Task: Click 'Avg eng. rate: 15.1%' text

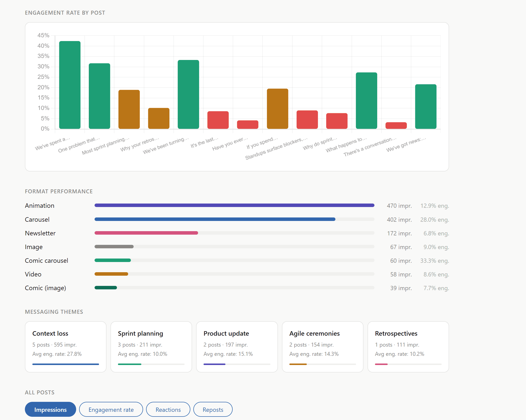Action: (x=228, y=354)
